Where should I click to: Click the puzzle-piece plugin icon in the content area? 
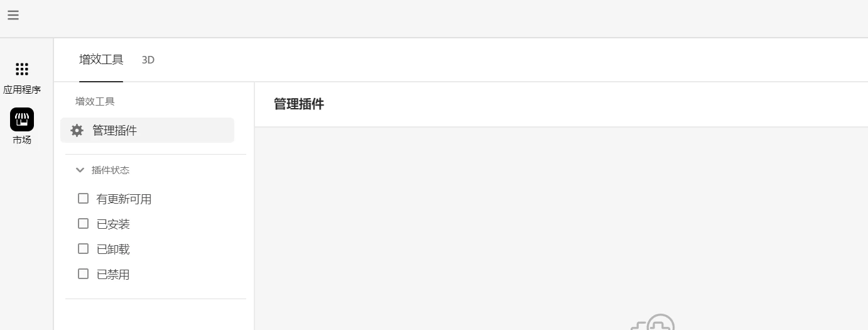point(653,322)
